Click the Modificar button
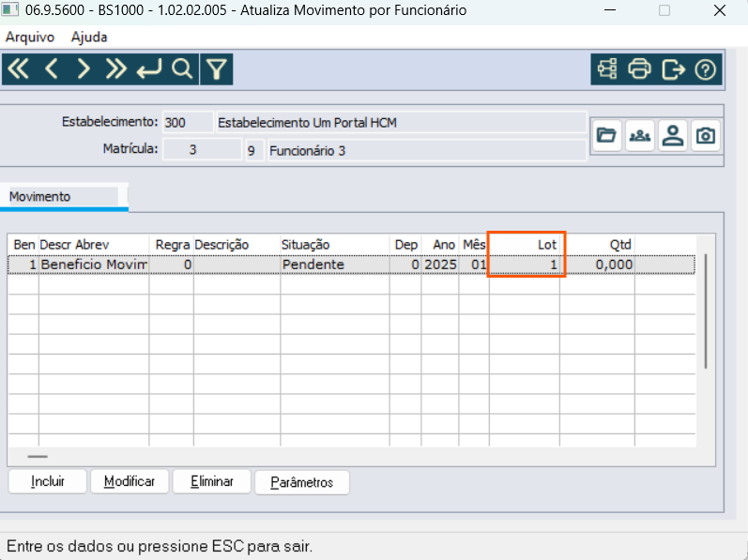The height and width of the screenshot is (560, 748). (130, 481)
